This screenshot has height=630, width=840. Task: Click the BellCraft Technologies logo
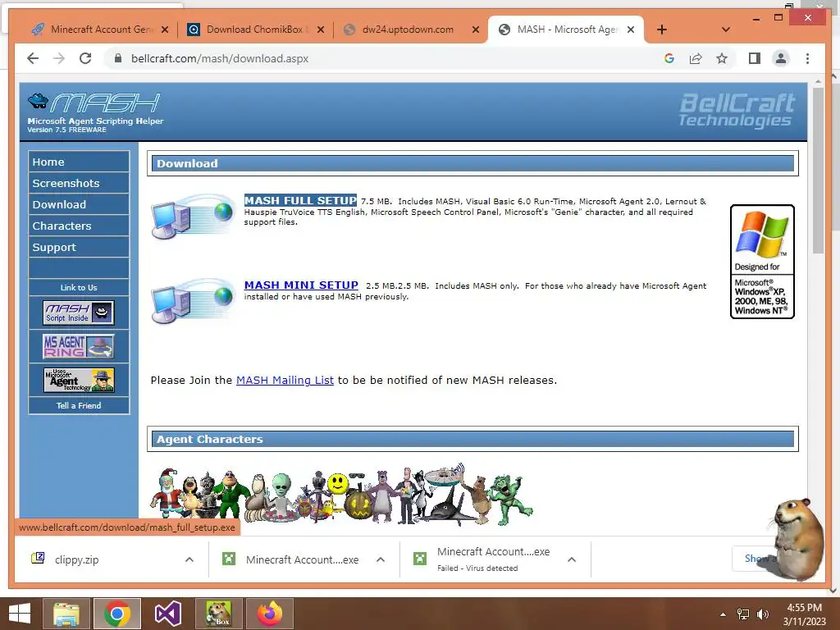(737, 111)
